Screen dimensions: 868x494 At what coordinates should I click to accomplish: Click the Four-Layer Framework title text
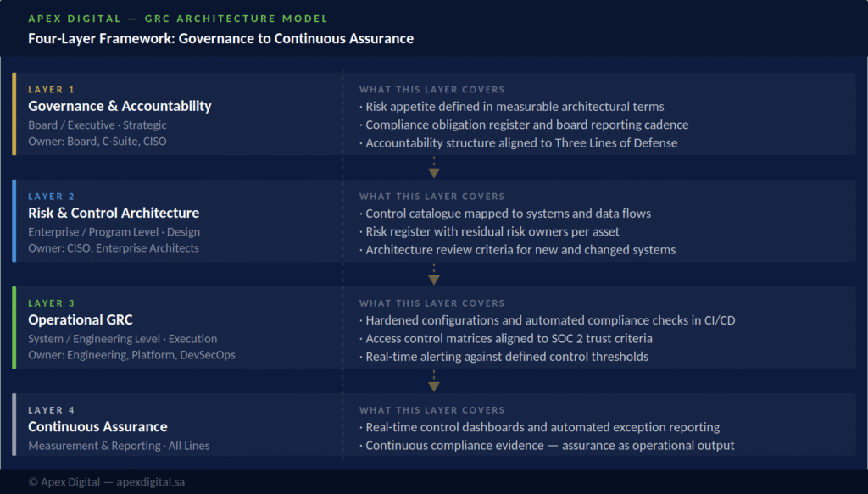[x=221, y=39]
